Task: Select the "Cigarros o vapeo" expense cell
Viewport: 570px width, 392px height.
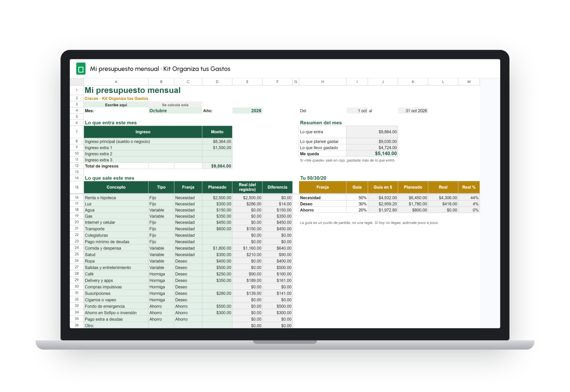Action: tap(116, 300)
